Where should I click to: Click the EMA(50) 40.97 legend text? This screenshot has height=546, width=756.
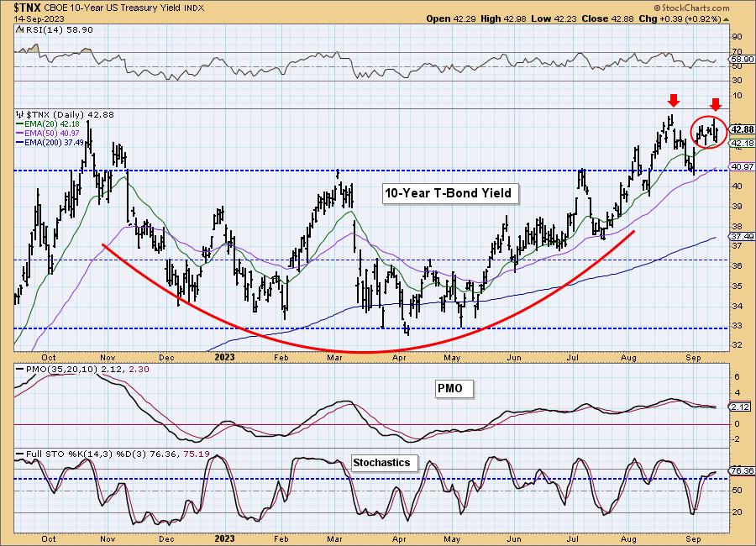click(51, 133)
